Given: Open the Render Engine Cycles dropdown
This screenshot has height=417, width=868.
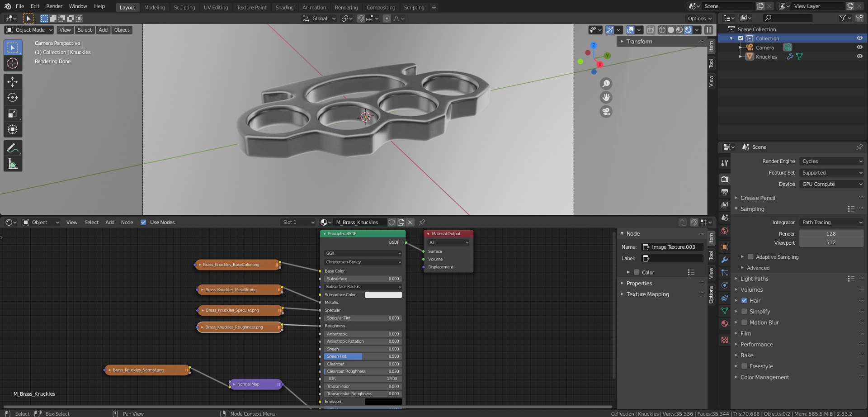Looking at the screenshot, I should pos(831,161).
